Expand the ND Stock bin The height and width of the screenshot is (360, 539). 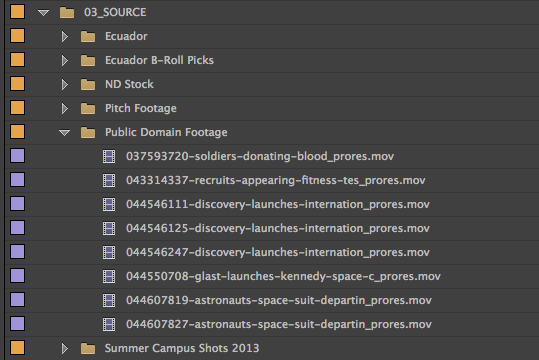coord(64,85)
